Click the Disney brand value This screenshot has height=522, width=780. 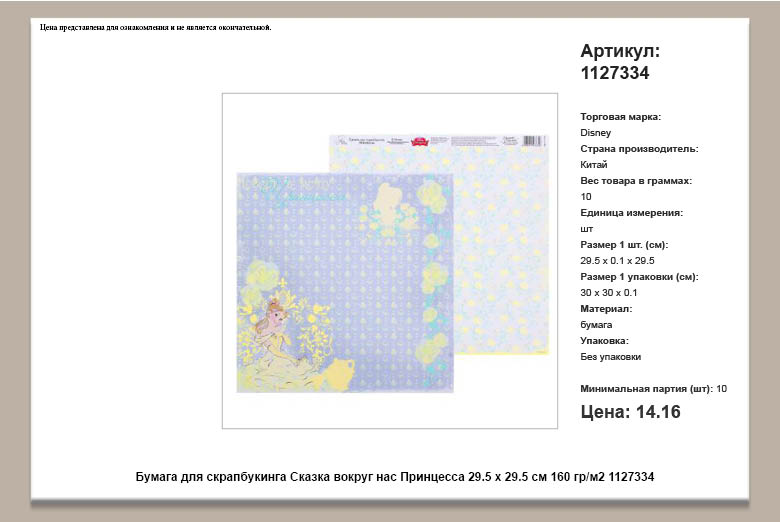click(595, 132)
